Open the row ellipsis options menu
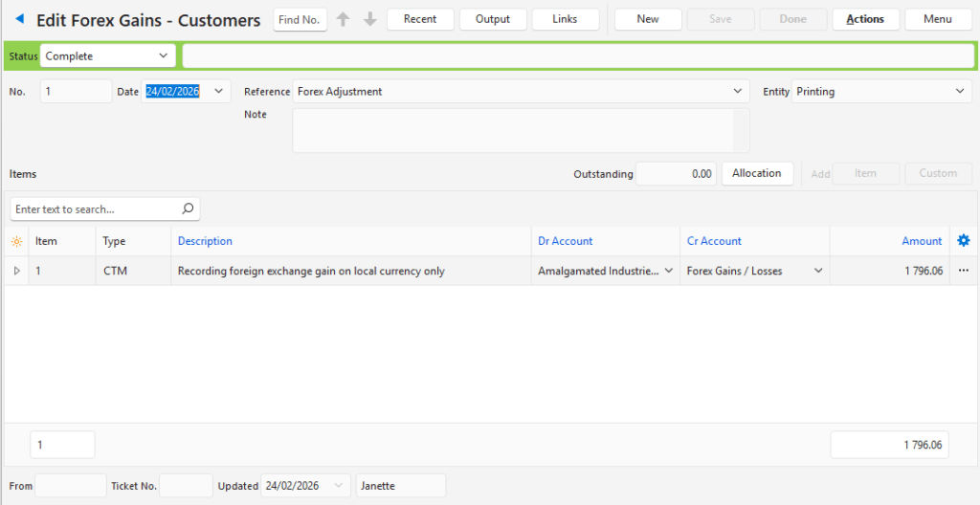This screenshot has height=505, width=980. (964, 271)
